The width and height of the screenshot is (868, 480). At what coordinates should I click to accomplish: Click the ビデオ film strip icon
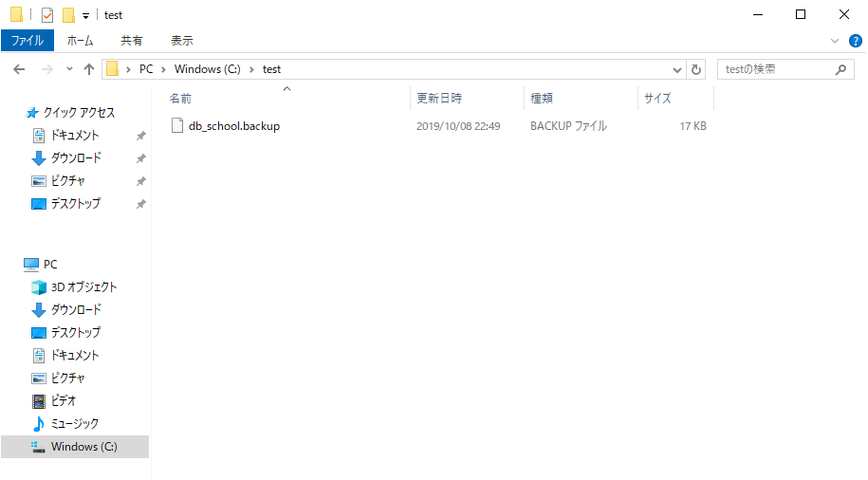(39, 401)
